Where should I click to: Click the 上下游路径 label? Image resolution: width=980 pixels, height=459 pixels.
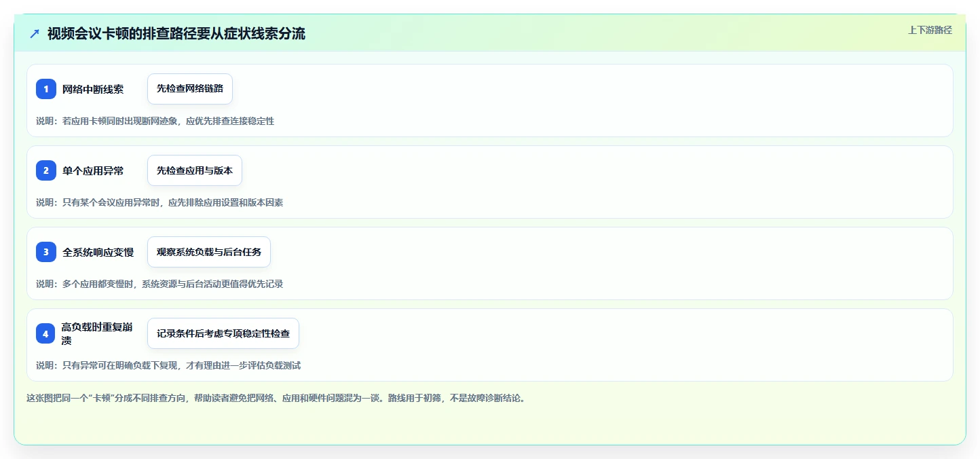click(x=930, y=30)
